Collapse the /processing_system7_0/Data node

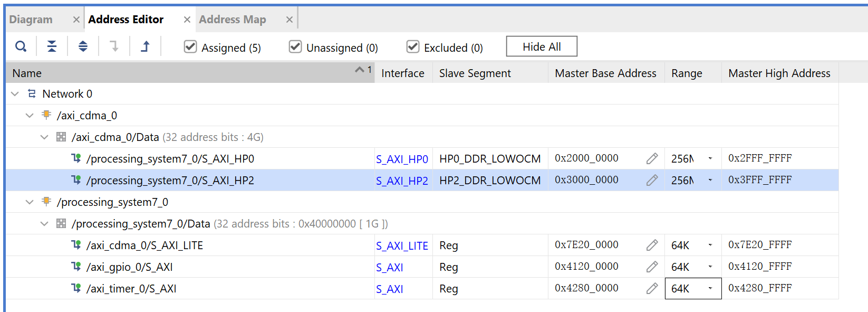click(44, 223)
